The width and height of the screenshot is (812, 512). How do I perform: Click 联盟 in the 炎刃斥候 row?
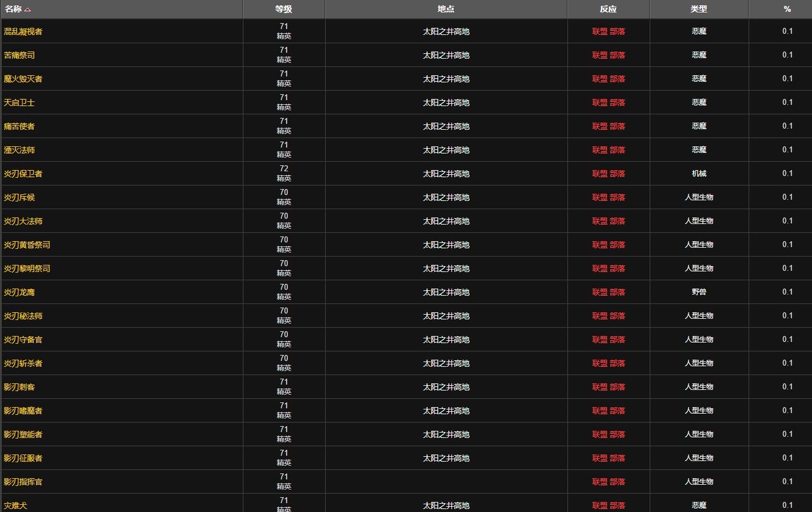(600, 197)
